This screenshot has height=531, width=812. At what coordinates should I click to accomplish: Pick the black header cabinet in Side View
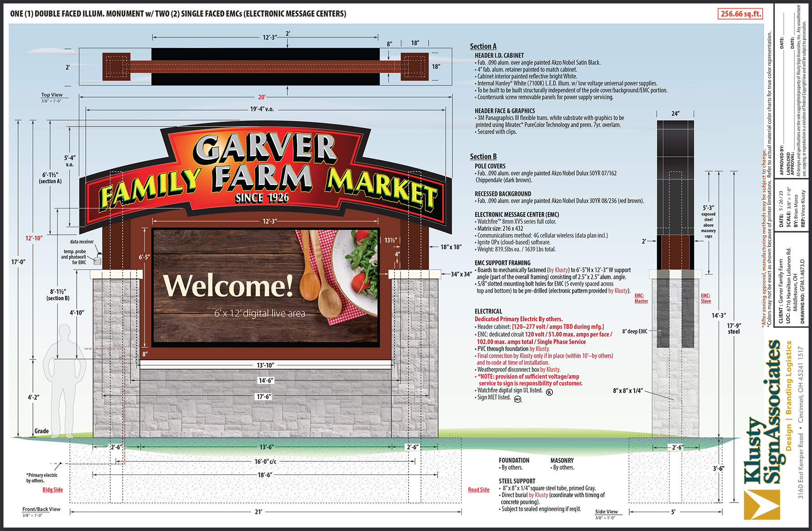point(675,176)
